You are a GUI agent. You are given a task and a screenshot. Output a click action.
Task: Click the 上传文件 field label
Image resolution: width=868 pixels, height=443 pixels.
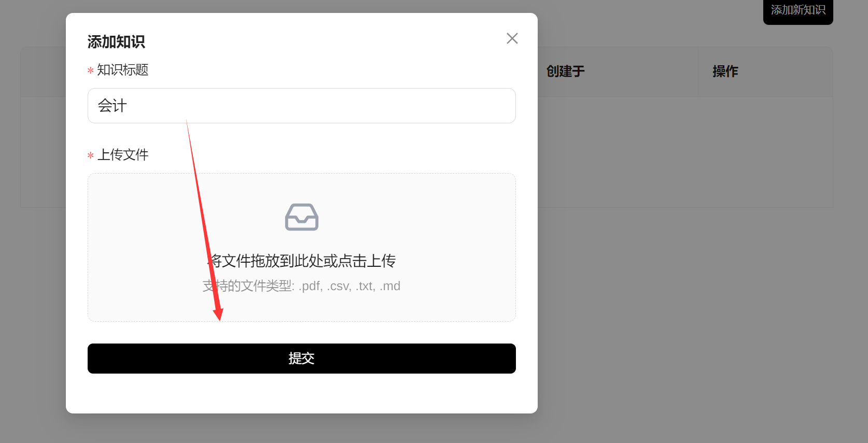point(123,155)
